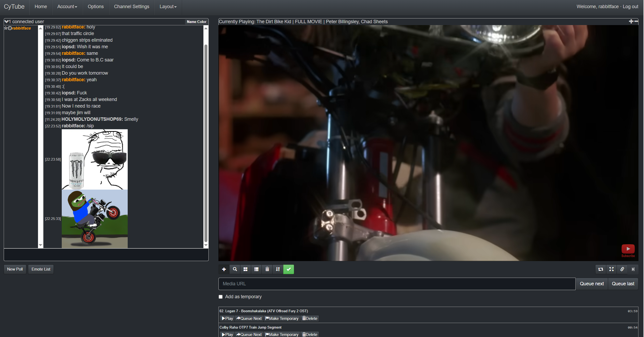This screenshot has width=644, height=337.
Task: Click the '1 connected user' count label
Action: pos(27,22)
